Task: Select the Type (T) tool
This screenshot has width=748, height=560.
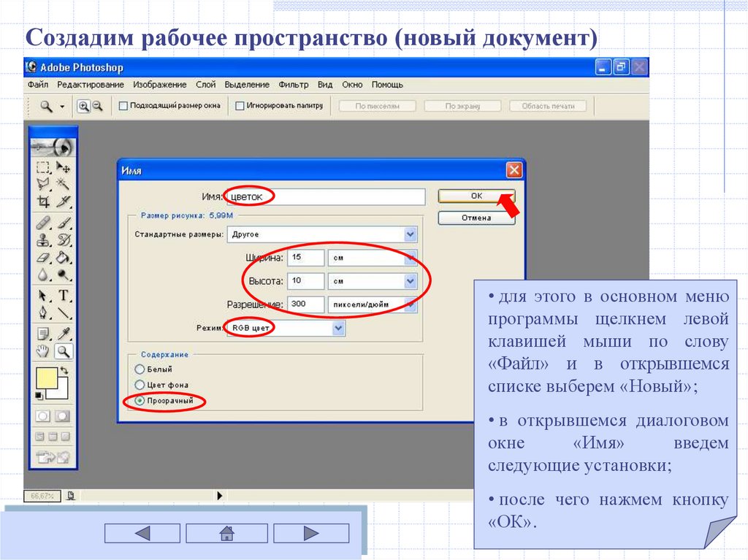Action: coord(64,296)
